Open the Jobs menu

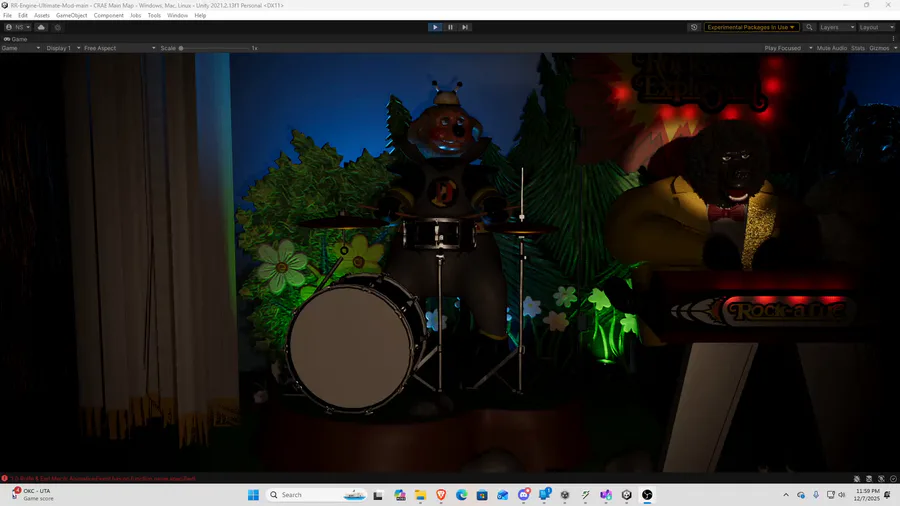click(135, 15)
